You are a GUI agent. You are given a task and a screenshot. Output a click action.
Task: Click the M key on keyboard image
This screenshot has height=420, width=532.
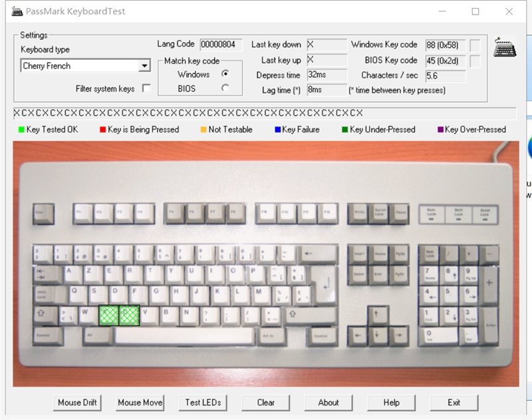262,295
